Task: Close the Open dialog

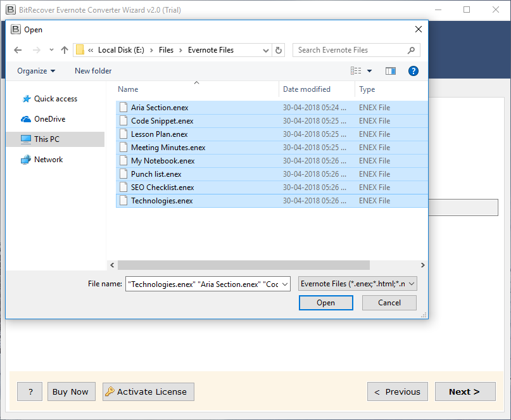Action: click(x=419, y=29)
